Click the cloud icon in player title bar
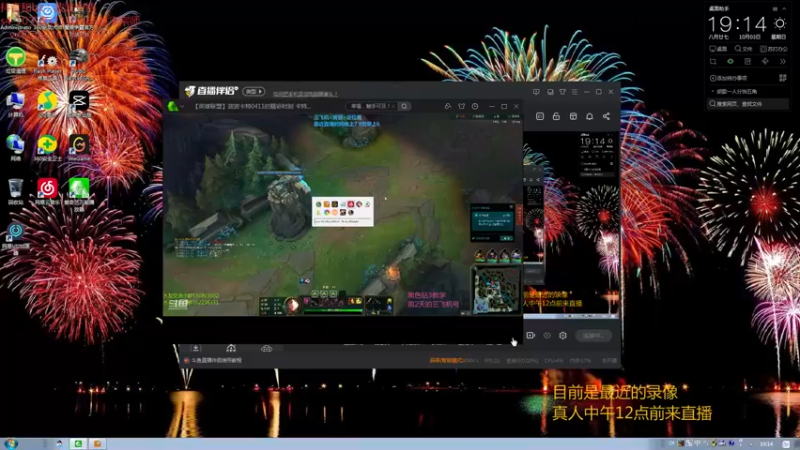The height and width of the screenshot is (450, 800). [x=447, y=106]
